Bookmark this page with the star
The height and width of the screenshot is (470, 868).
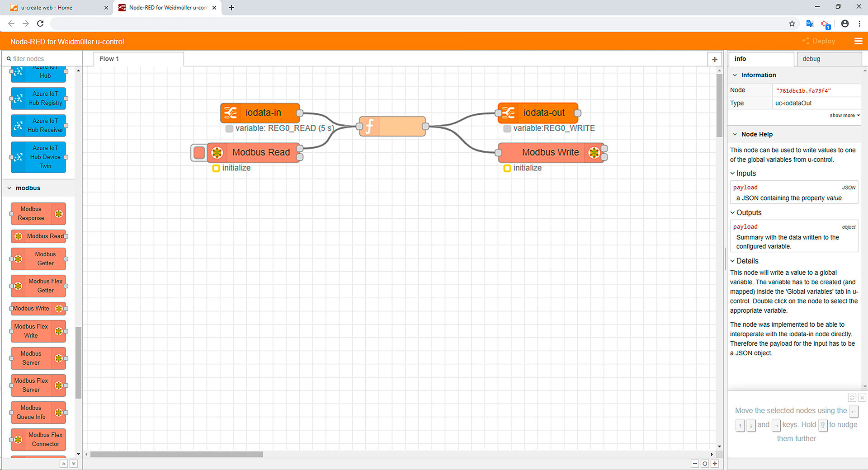(792, 23)
